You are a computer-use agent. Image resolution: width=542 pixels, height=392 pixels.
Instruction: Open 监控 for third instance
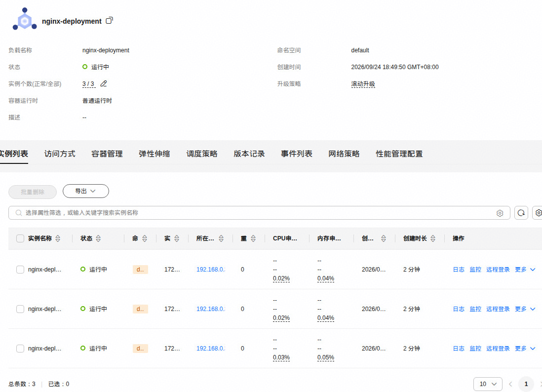[475, 349]
